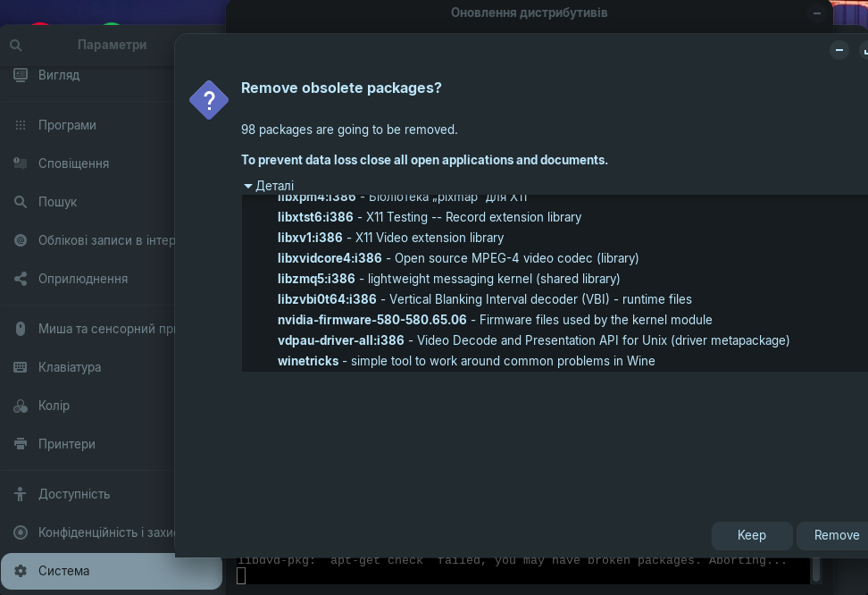Click the Пошук magnifier icon in sidebar
This screenshot has height=595, width=868.
21,202
